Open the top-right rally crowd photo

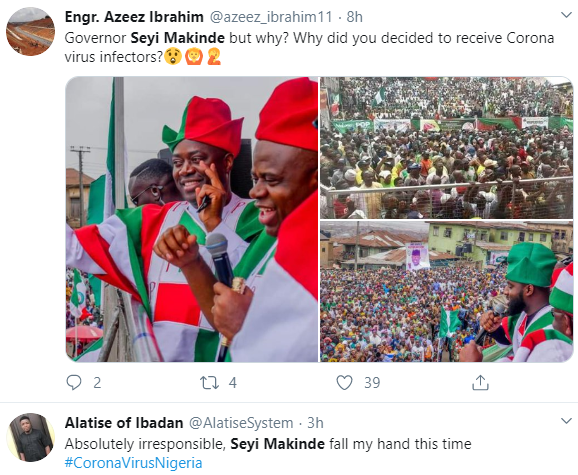pos(446,148)
